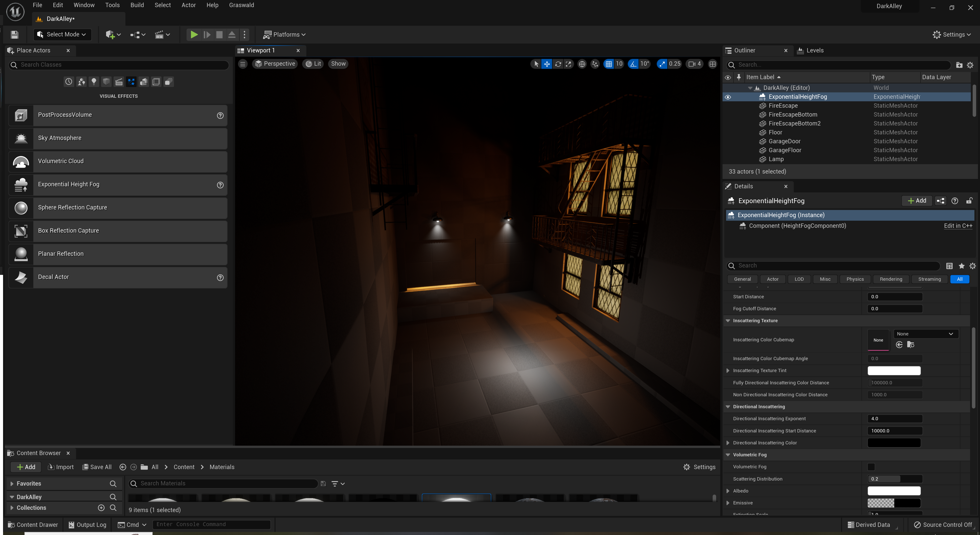Image resolution: width=980 pixels, height=535 pixels.
Task: Save the current level with the floppy icon
Action: pyautogui.click(x=15, y=35)
